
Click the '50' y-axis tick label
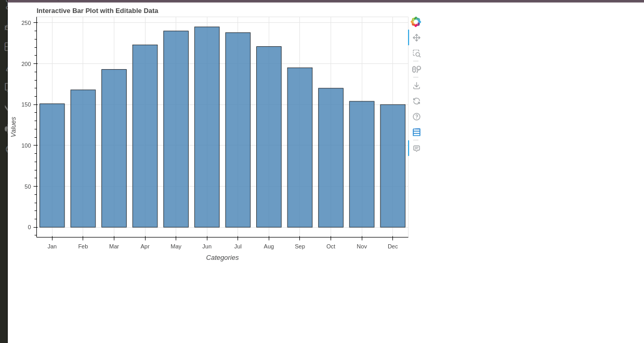click(28, 187)
